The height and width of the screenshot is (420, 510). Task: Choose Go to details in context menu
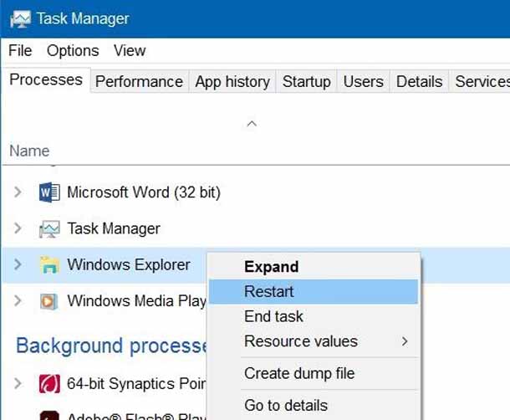click(314, 405)
